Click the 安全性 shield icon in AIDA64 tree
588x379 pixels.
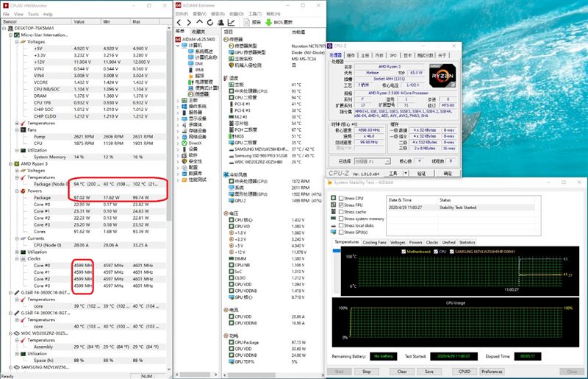click(x=184, y=161)
